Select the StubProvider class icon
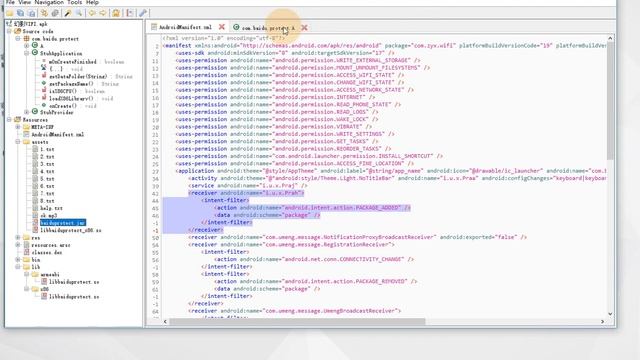640x360 pixels. pyautogui.click(x=35, y=112)
